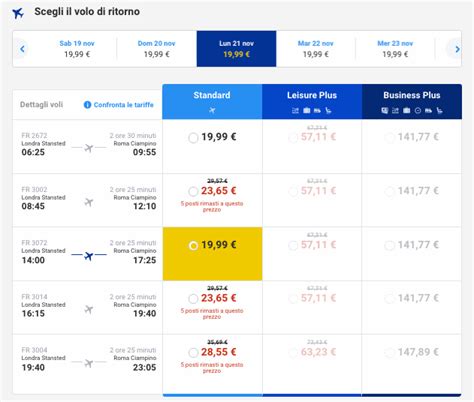Click the clock icon under Business Plus
The height and width of the screenshot is (402, 474).
[418, 110]
